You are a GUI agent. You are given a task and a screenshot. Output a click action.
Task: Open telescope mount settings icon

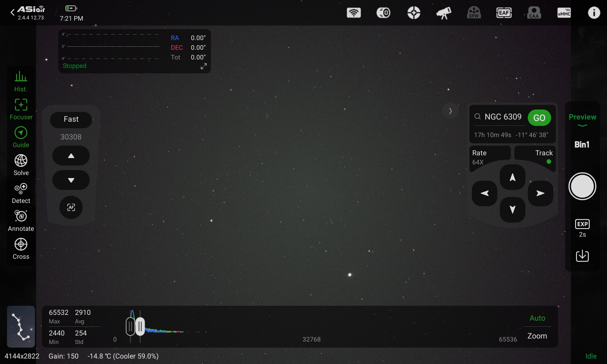click(x=443, y=13)
